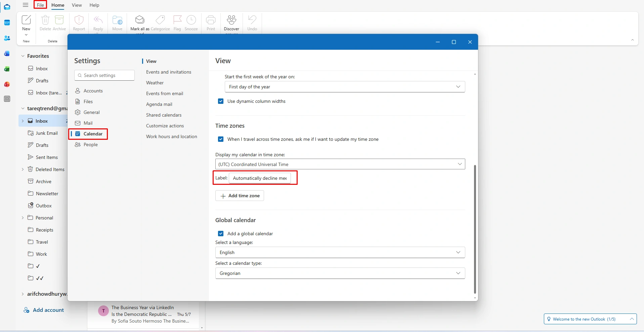
Task: Open Welcome to the new Outlook banner
Action: click(x=590, y=319)
